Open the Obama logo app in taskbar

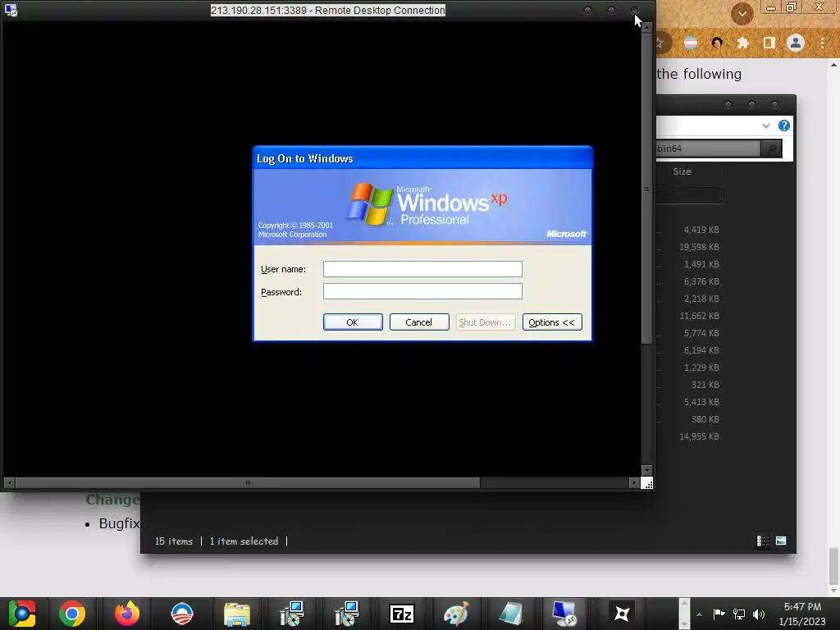point(181,614)
